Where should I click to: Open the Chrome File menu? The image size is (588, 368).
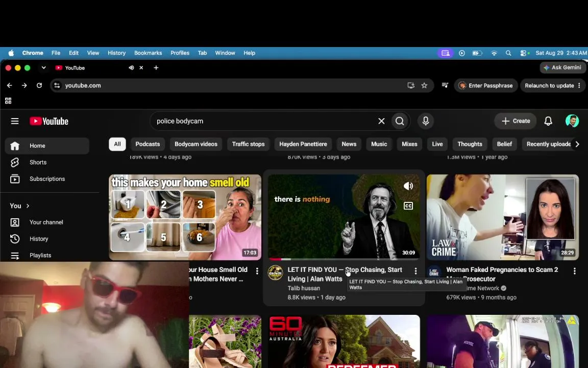click(56, 53)
